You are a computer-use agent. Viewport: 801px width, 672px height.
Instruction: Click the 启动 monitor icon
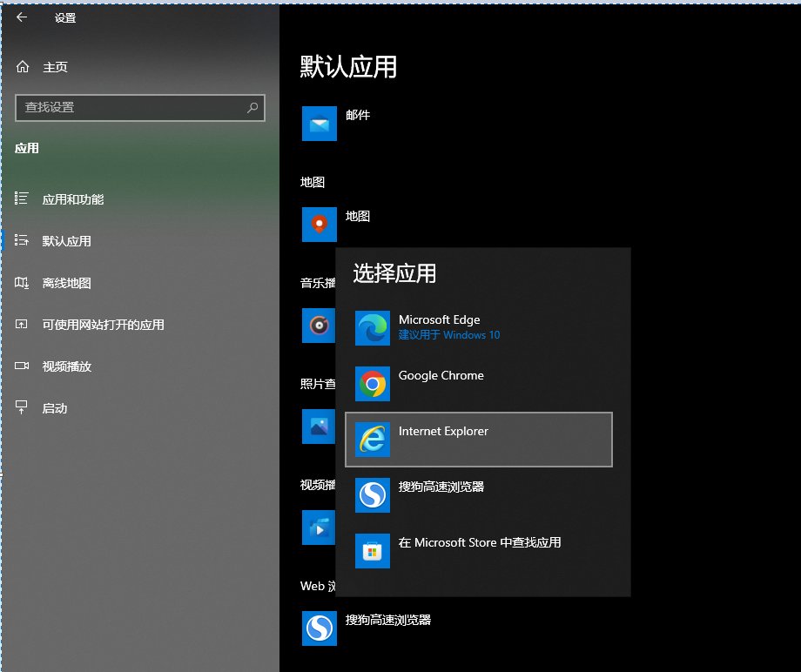21,407
